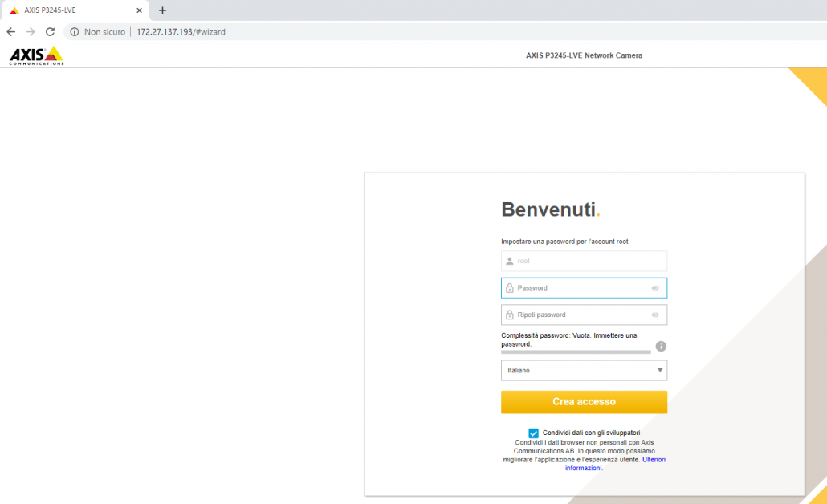
Task: Click the Benvenuti heading
Action: 551,209
